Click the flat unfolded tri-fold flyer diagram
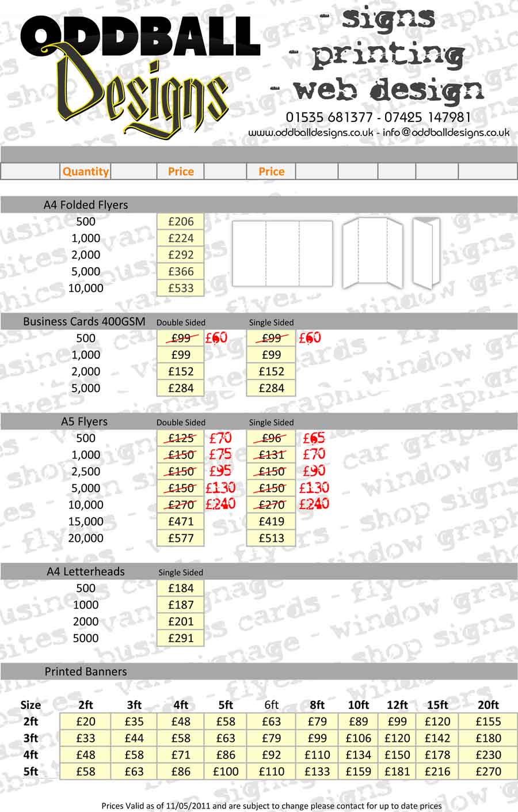 click(x=282, y=253)
